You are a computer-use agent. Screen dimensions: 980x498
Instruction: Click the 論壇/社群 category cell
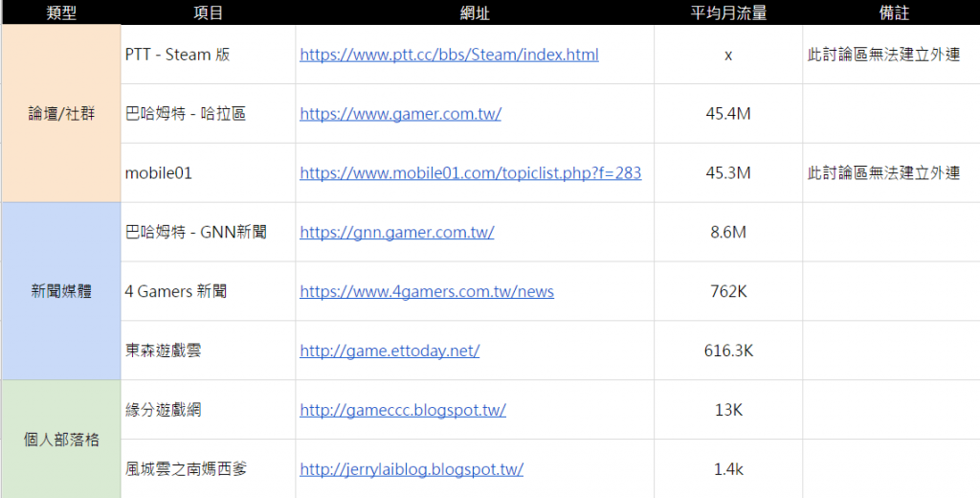[60, 114]
